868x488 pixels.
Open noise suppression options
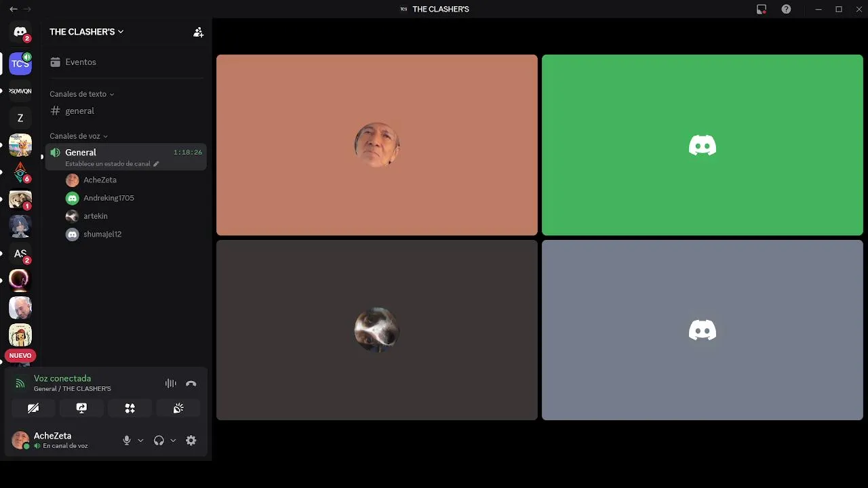[170, 384]
